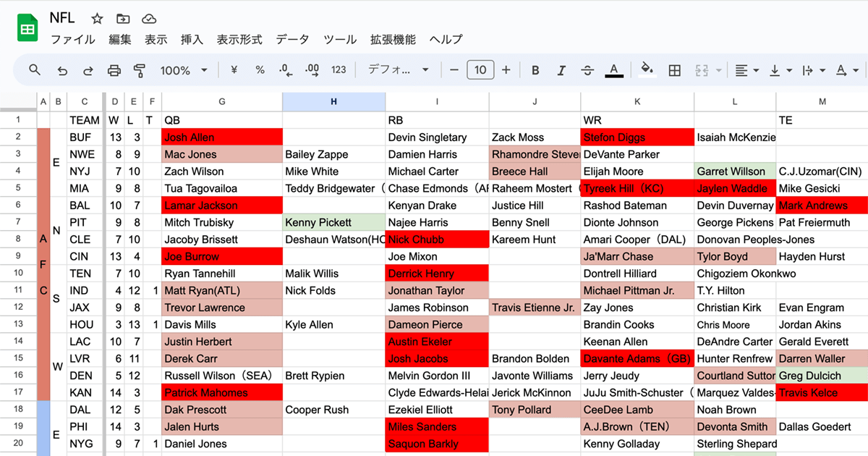
Task: Increase the font size
Action: point(506,70)
